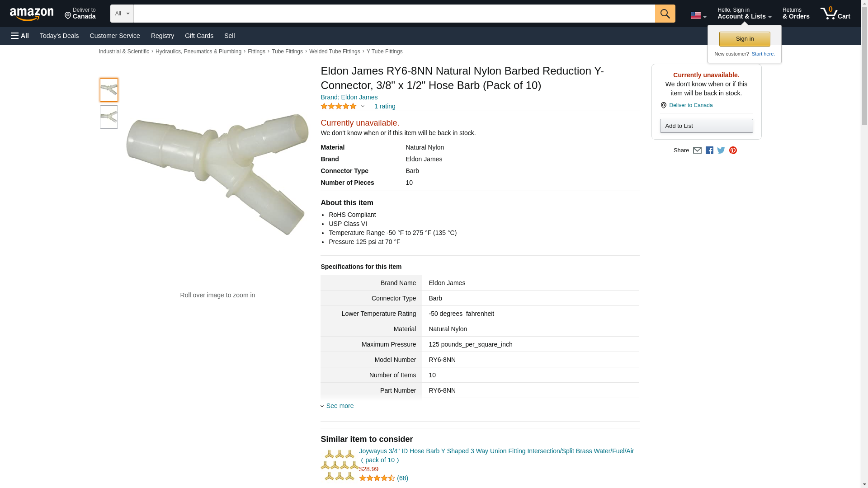Open the shopping cart icon
Image resolution: width=868 pixels, height=488 pixels.
pyautogui.click(x=835, y=14)
